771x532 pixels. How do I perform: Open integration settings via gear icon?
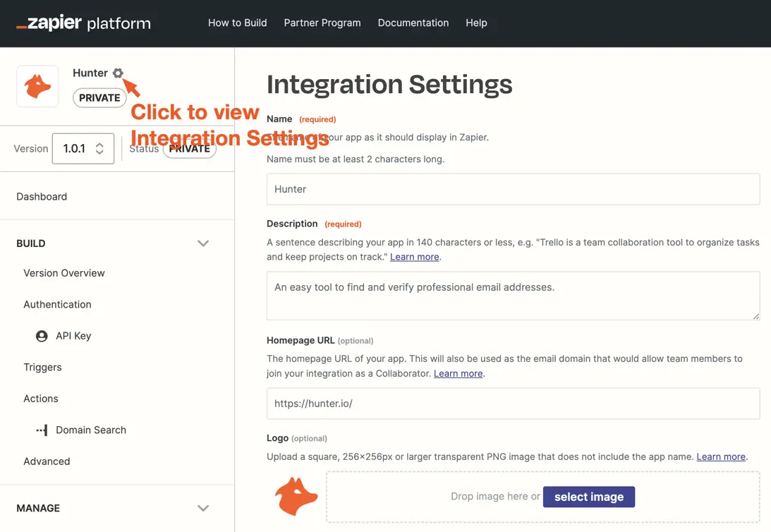[x=118, y=73]
